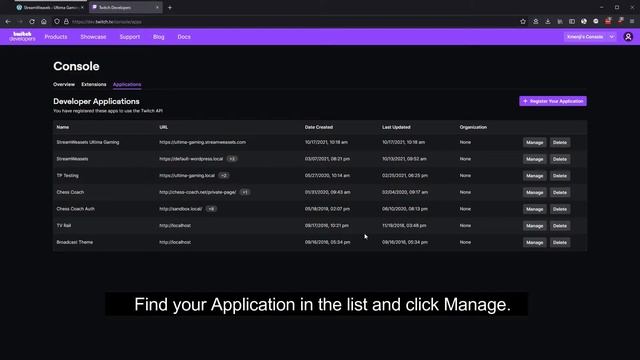Manage the StreamWeasels application

[534, 159]
